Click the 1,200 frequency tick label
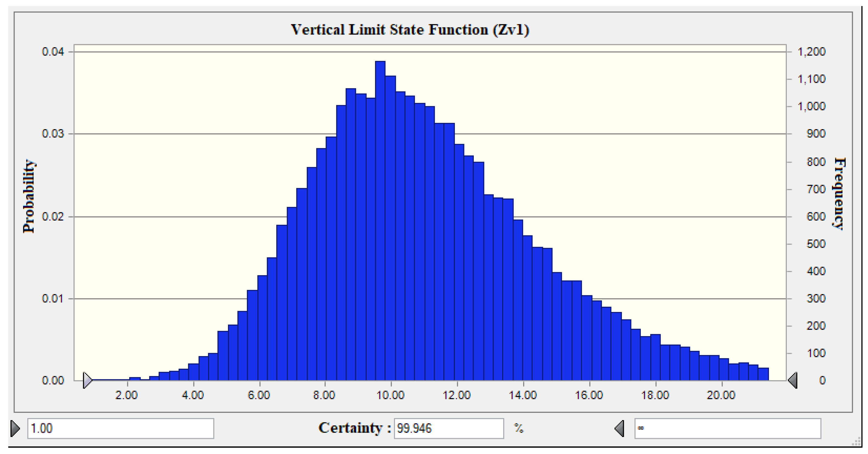This screenshot has height=454, width=868. (x=811, y=52)
